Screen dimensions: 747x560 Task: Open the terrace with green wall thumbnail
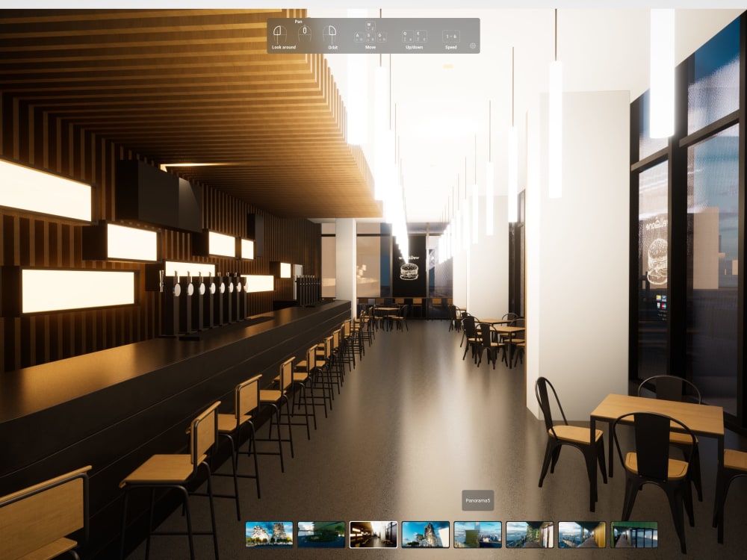pyautogui.click(x=530, y=535)
